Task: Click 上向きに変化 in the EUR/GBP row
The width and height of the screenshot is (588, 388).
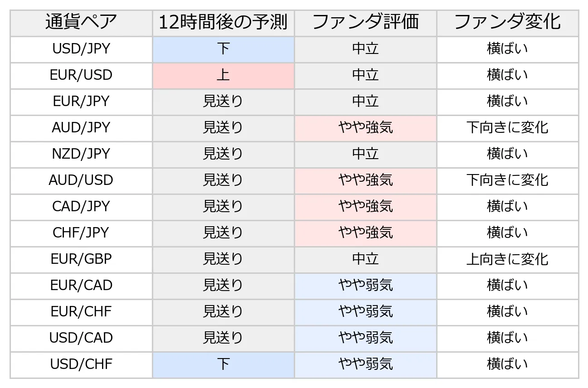Action: pyautogui.click(x=507, y=259)
